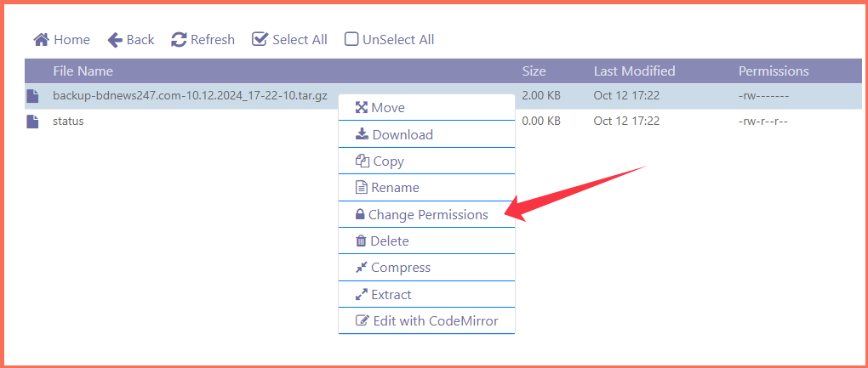Select the backup-bdnews247.com tar.gz file row

[x=443, y=96]
